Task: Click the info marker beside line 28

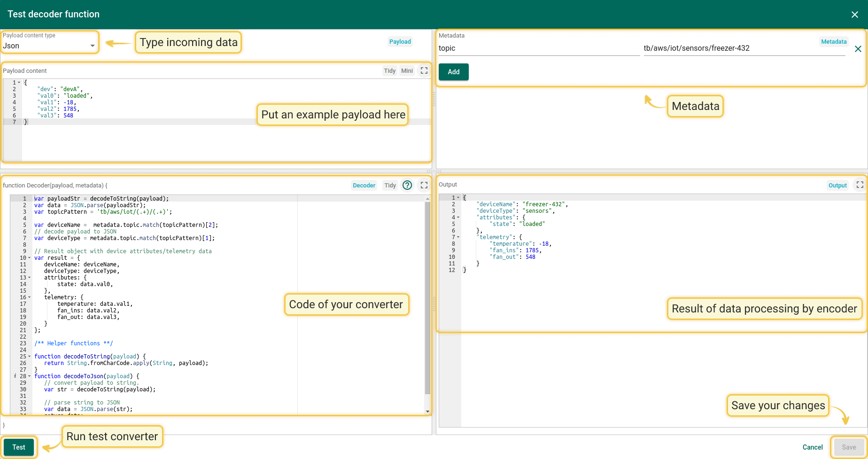Action: point(15,376)
